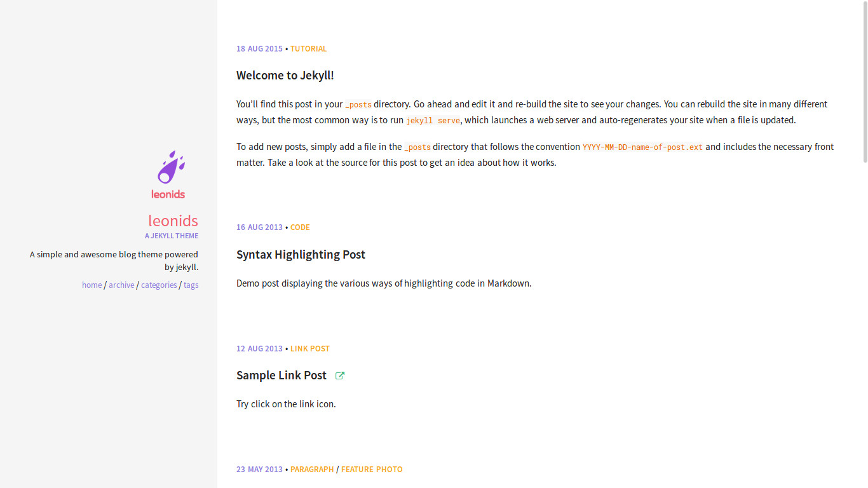Open the external link icon next to Sample Link Post
868x488 pixels.
(340, 376)
